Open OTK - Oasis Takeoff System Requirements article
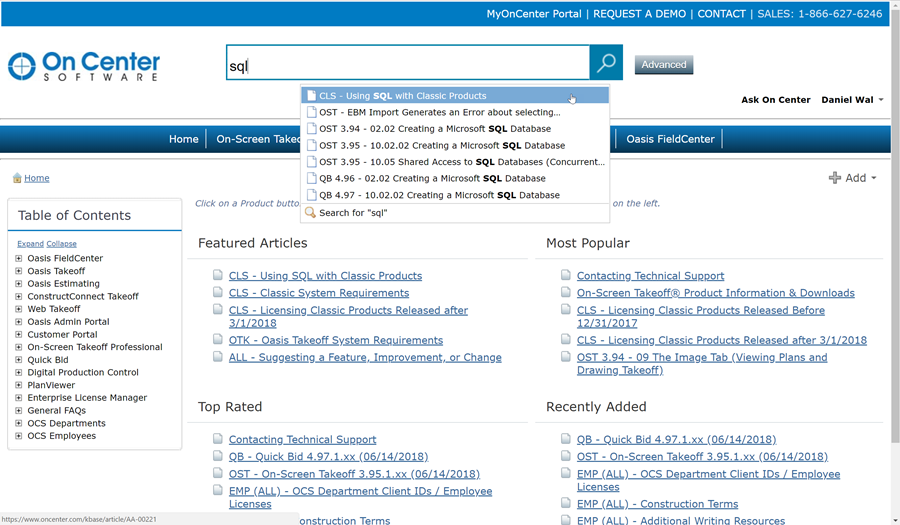 coord(336,340)
